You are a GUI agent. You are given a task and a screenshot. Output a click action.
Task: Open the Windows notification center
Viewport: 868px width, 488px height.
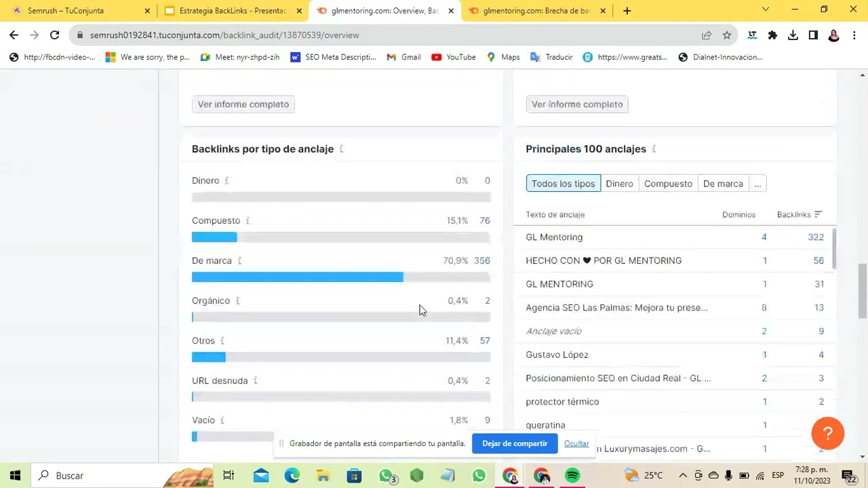pos(848,476)
